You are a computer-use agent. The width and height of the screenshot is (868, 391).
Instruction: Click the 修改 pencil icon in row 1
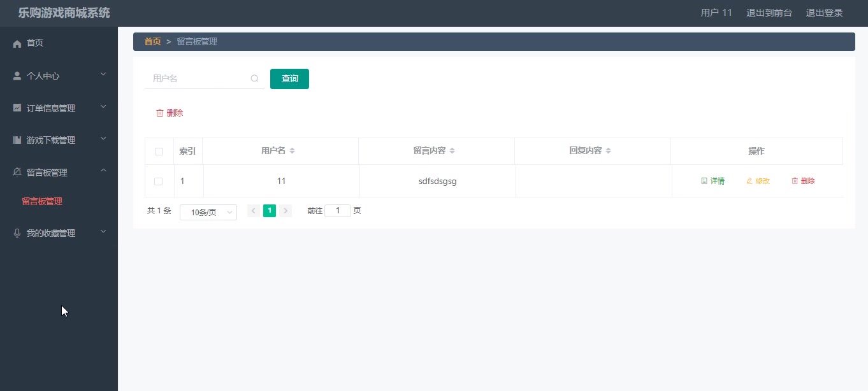point(749,181)
